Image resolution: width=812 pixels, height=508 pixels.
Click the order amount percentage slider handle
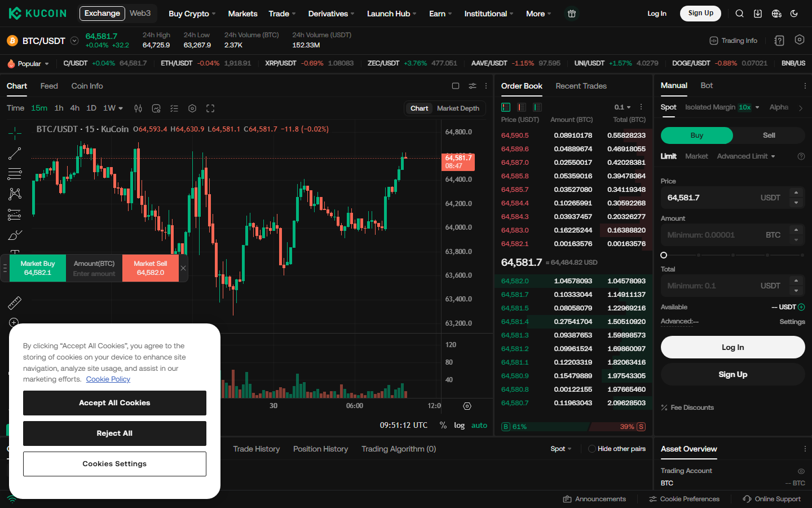(x=664, y=255)
